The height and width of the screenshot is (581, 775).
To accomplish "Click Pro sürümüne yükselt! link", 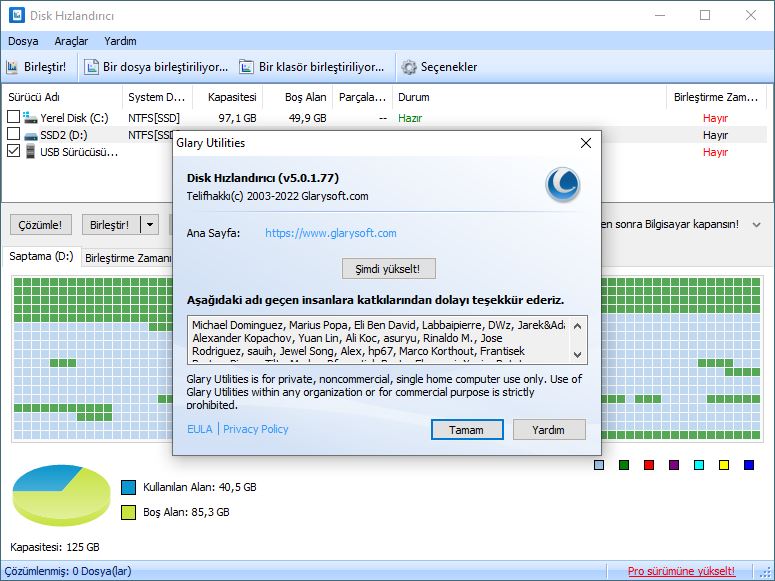I will click(x=681, y=571).
